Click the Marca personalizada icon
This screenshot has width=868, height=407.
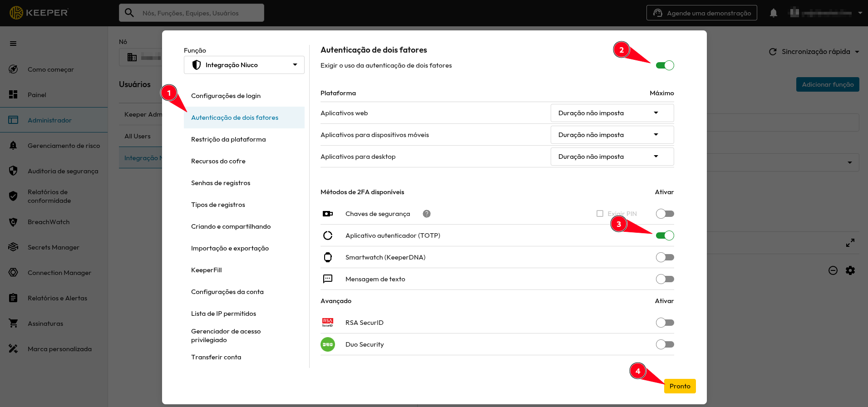tap(13, 348)
